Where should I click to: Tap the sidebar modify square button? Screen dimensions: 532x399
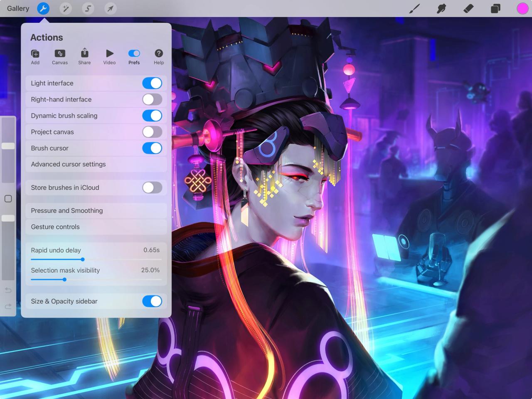pos(8,199)
